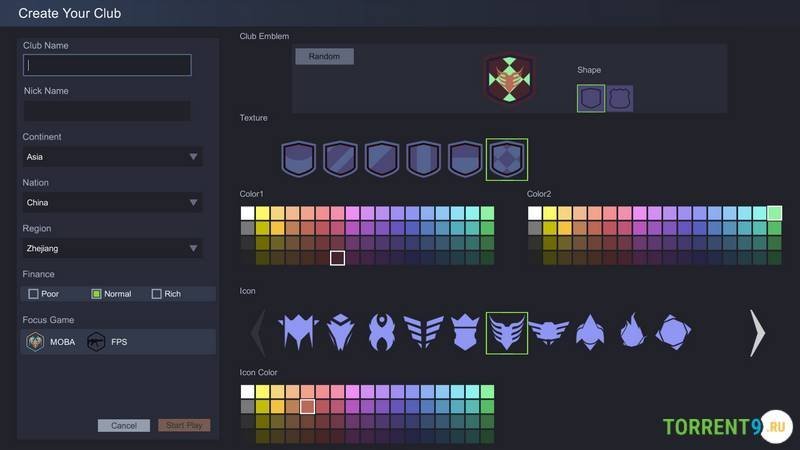
Task: Check the Rich finance option
Action: point(157,294)
